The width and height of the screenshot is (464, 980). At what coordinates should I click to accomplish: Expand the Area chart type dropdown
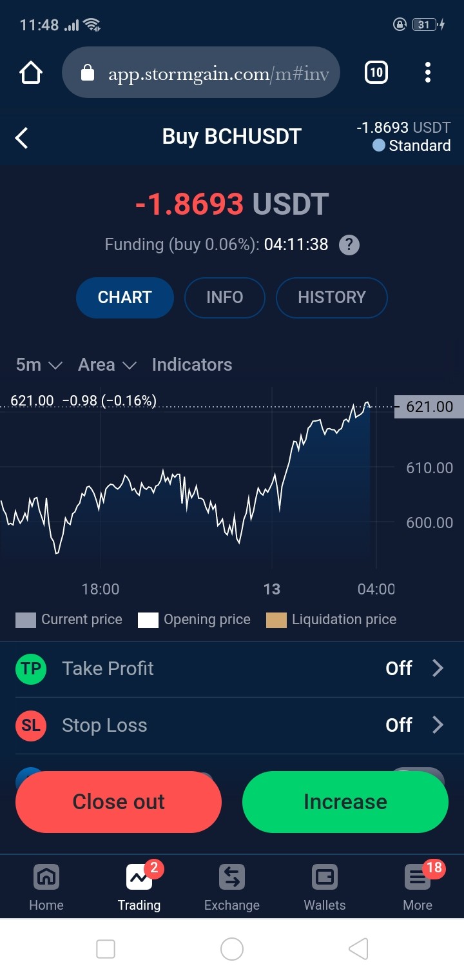click(107, 365)
